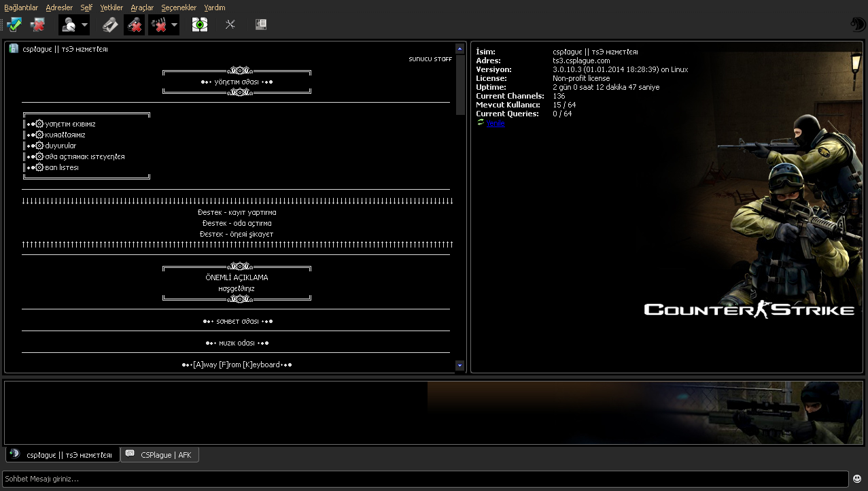
Task: Click the Yenile refresh link
Action: (495, 123)
